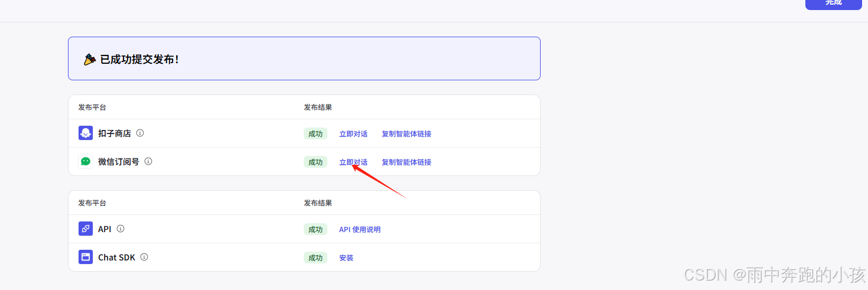Image resolution: width=868 pixels, height=290 pixels.
Task: Copy agent link in the 微信订阅号 row
Action: click(407, 162)
